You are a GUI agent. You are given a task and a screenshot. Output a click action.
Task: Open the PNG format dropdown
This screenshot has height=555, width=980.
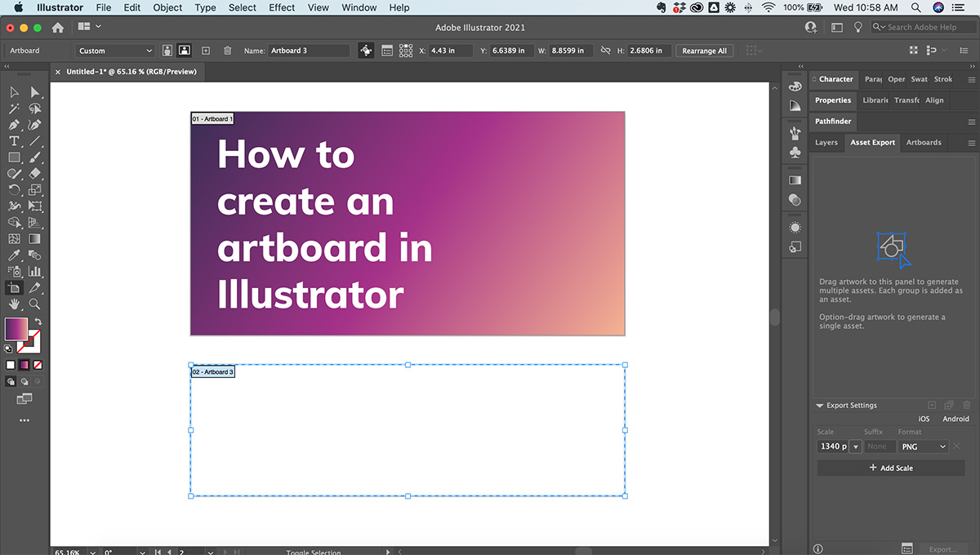(x=923, y=446)
